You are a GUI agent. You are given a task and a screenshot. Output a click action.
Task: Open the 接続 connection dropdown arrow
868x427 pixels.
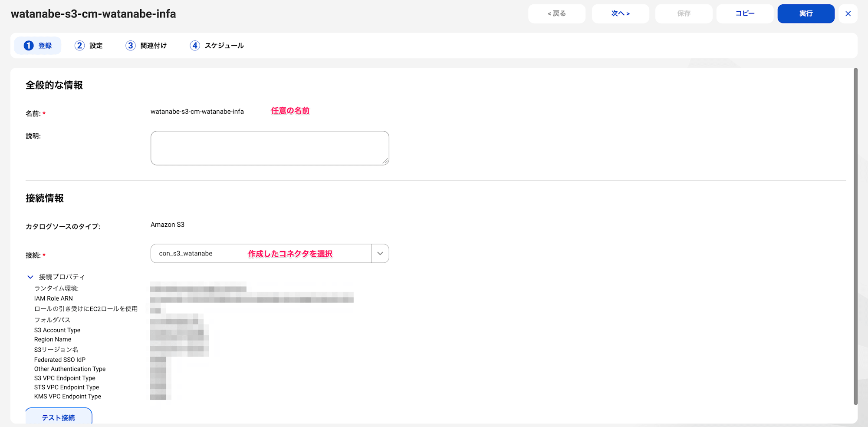[380, 254]
